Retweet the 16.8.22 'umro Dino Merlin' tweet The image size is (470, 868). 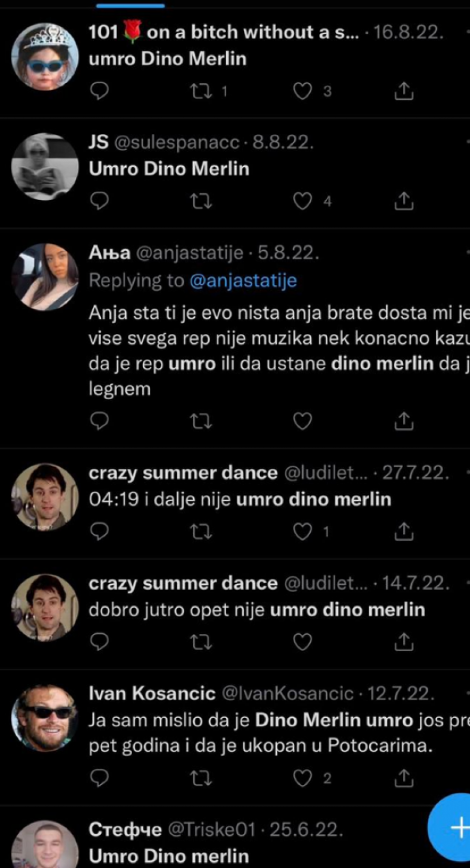tap(201, 91)
